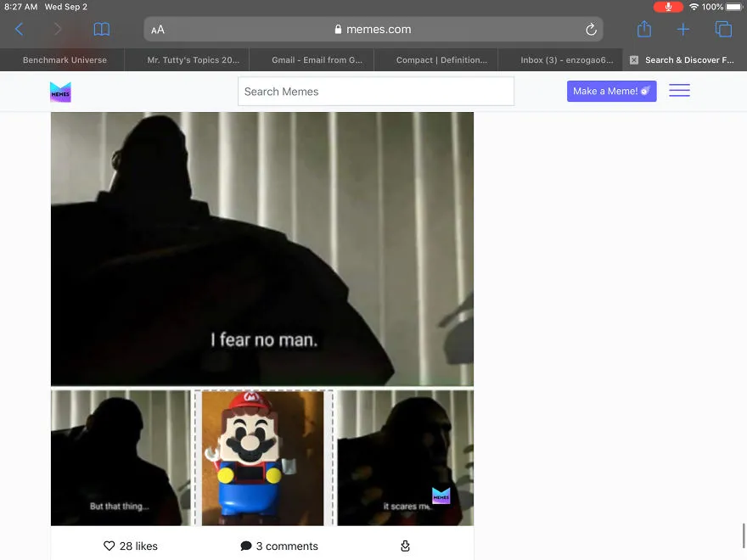
Task: Tap the 8:27 AM clock in status bar
Action: [20, 7]
